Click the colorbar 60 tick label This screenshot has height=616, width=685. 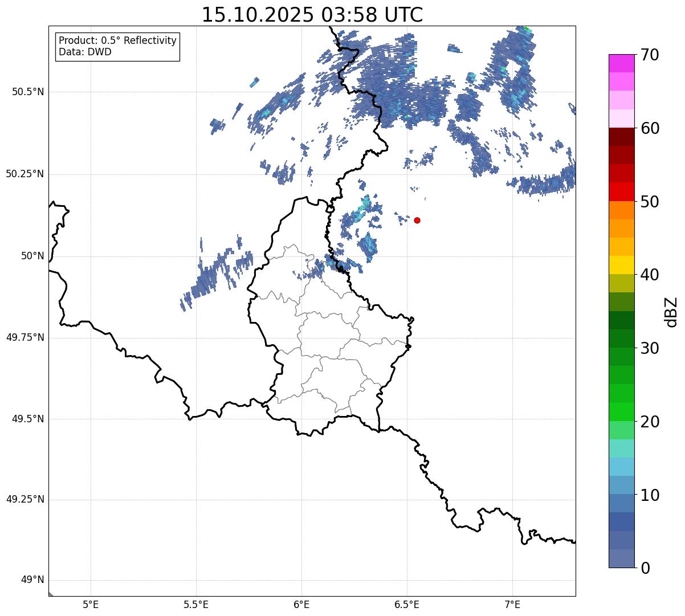649,128
